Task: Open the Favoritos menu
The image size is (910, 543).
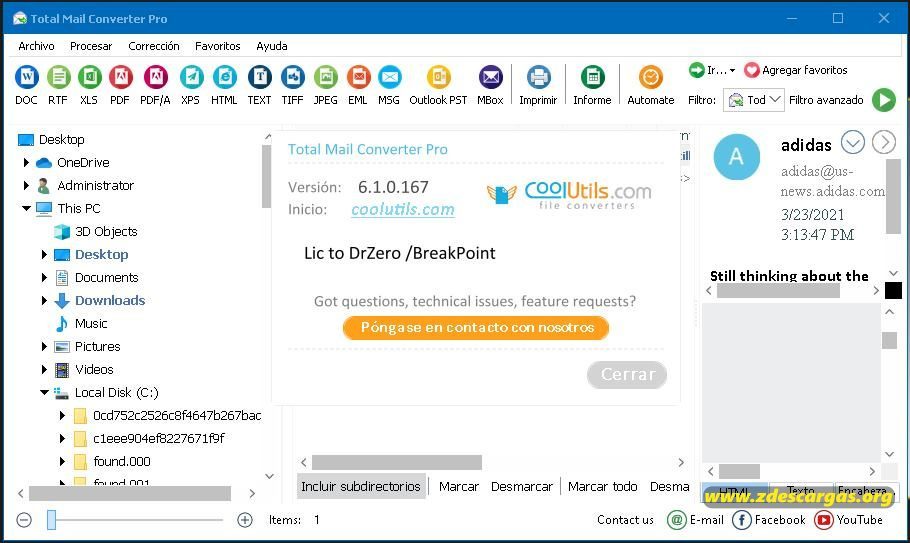Action: (x=218, y=46)
